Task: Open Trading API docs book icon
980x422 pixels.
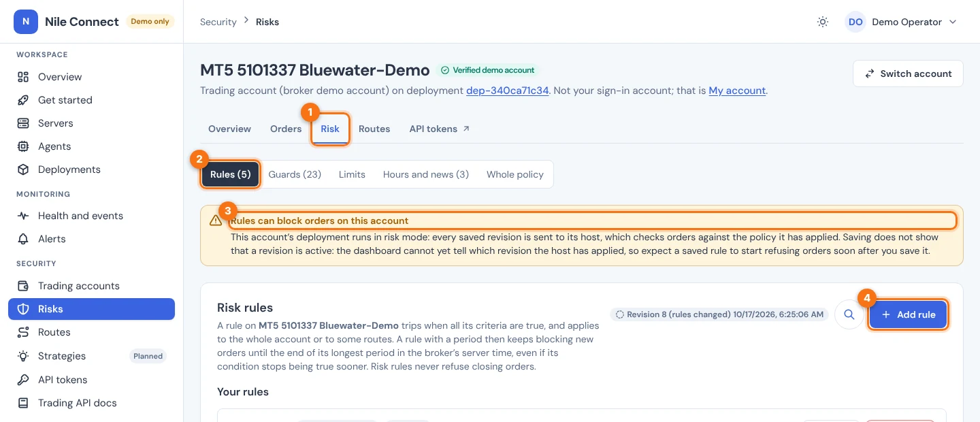Action: click(23, 403)
